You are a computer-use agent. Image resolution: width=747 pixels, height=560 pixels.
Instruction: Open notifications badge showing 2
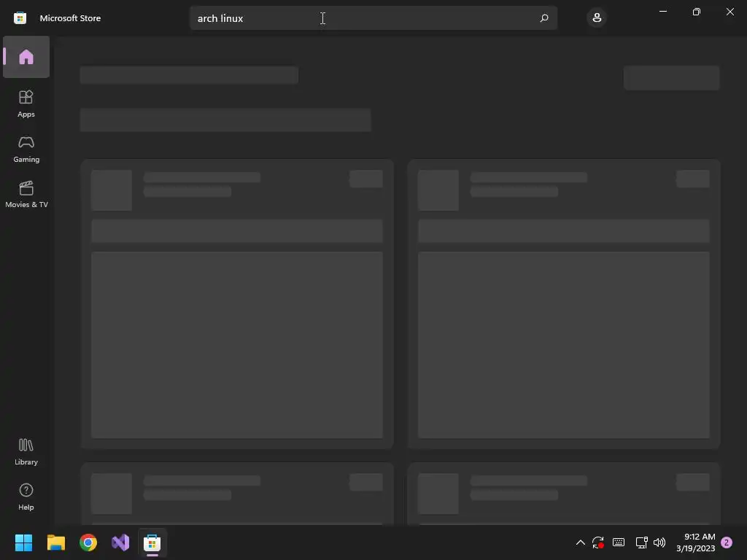(x=727, y=542)
